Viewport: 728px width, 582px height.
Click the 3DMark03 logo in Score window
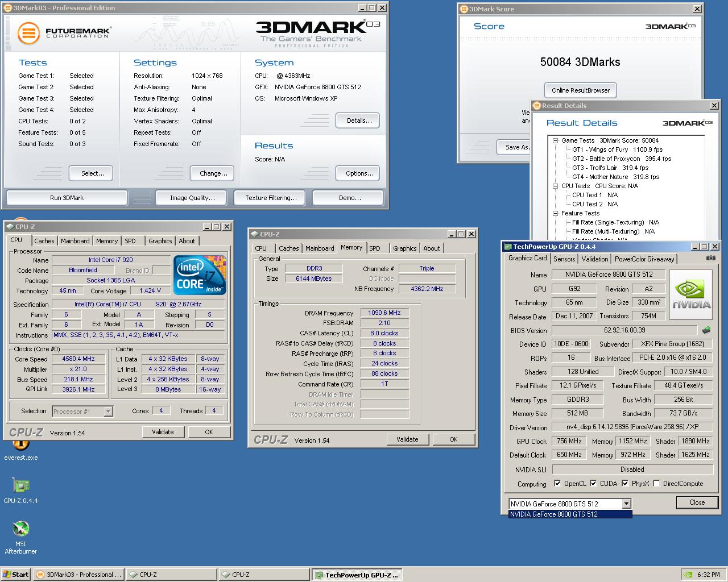pyautogui.click(x=671, y=26)
